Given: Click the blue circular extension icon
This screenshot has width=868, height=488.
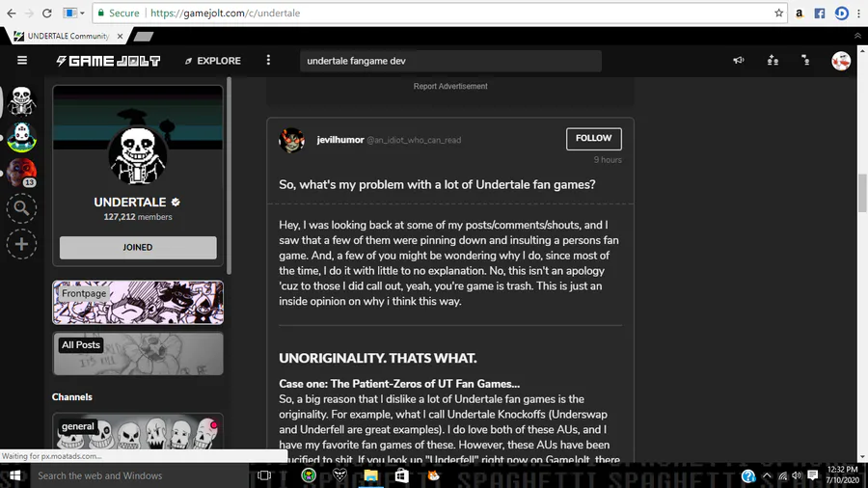Looking at the screenshot, I should [x=841, y=14].
